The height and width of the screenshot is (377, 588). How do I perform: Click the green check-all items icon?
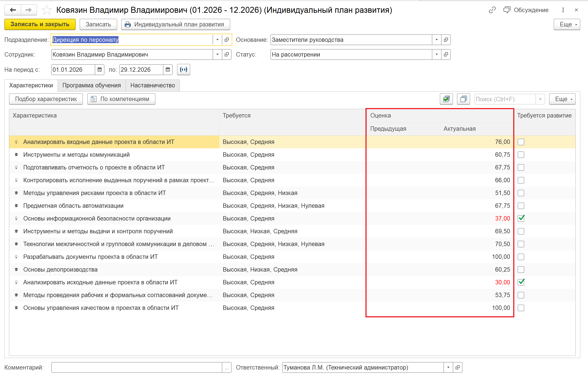coord(446,99)
